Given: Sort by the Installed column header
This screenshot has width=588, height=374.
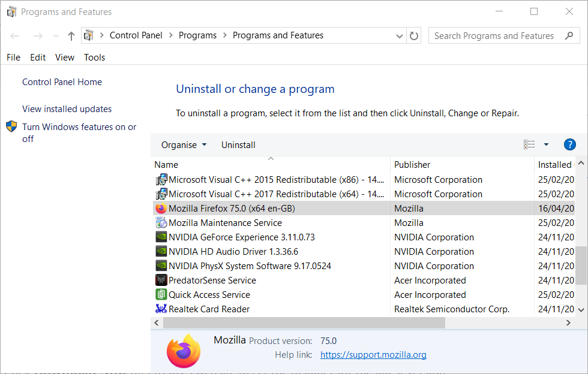Looking at the screenshot, I should (554, 165).
